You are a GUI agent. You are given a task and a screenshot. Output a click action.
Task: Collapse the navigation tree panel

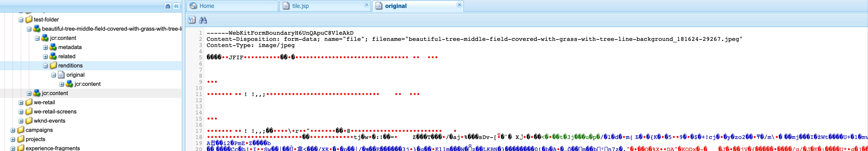176,6
